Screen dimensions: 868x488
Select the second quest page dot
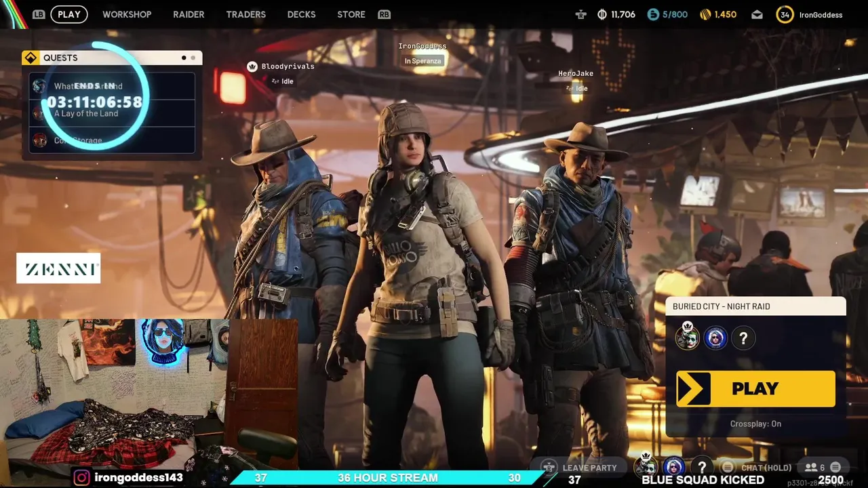(x=193, y=58)
